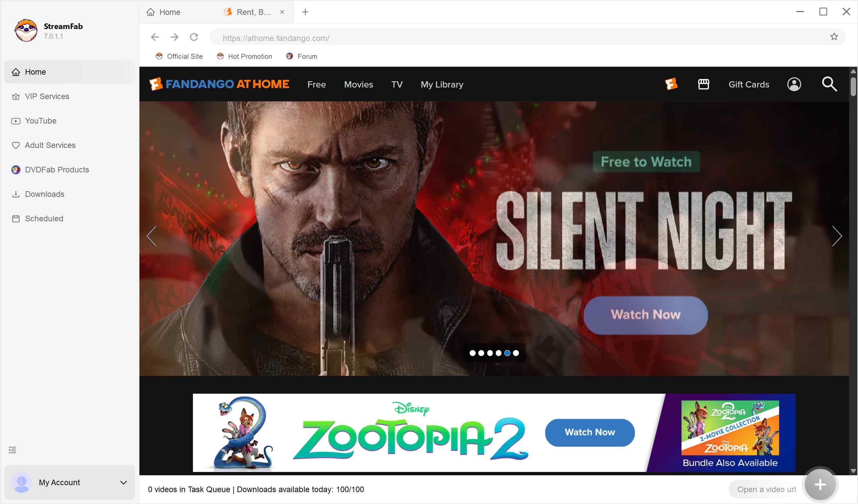
Task: Click Watch Now for Silent Night
Action: pyautogui.click(x=645, y=315)
